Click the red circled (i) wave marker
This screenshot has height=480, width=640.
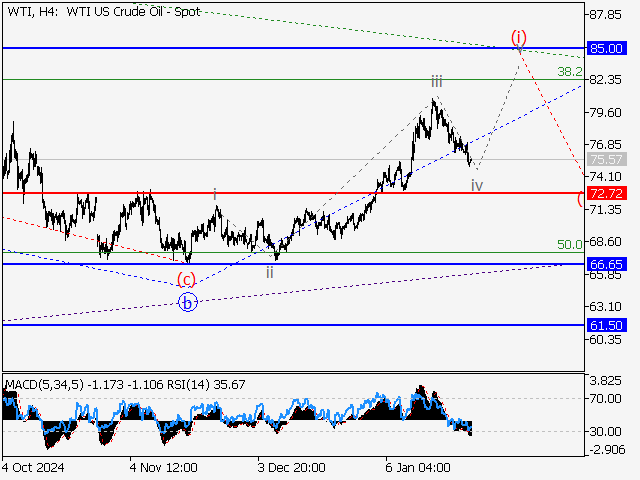(x=518, y=38)
